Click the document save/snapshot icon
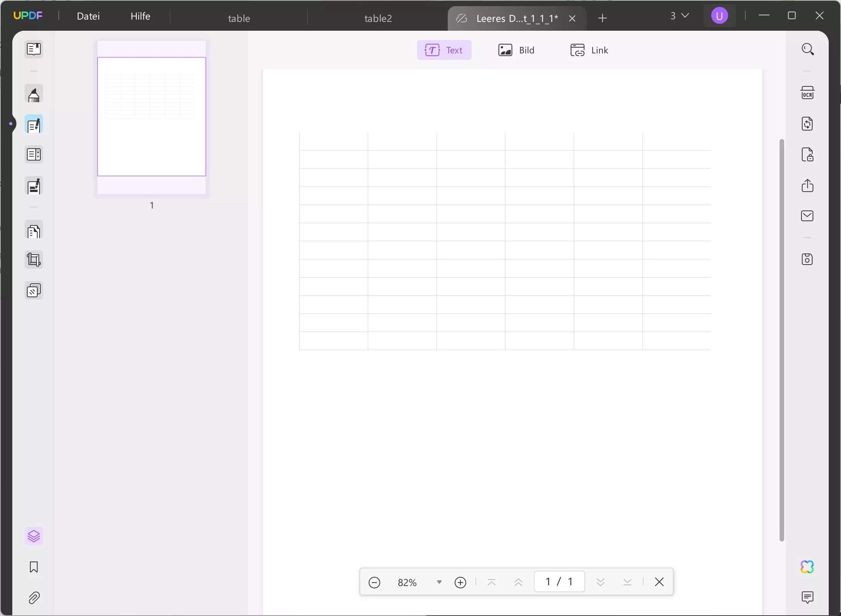 pyautogui.click(x=808, y=259)
